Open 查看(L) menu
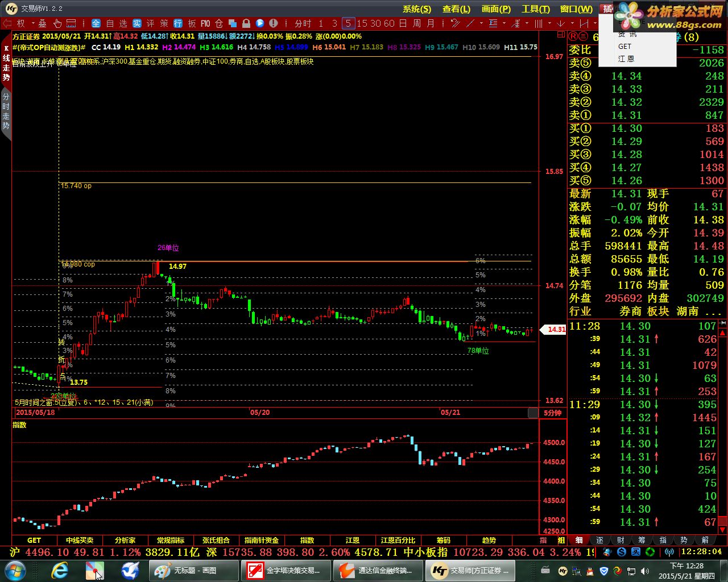Viewport: 728px width, 582px height. click(x=456, y=9)
